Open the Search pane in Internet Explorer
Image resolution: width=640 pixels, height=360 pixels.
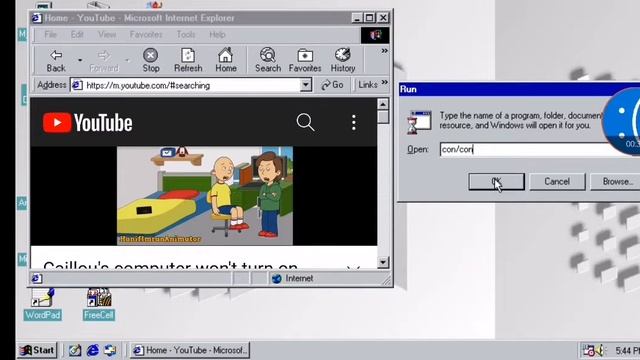pyautogui.click(x=268, y=60)
